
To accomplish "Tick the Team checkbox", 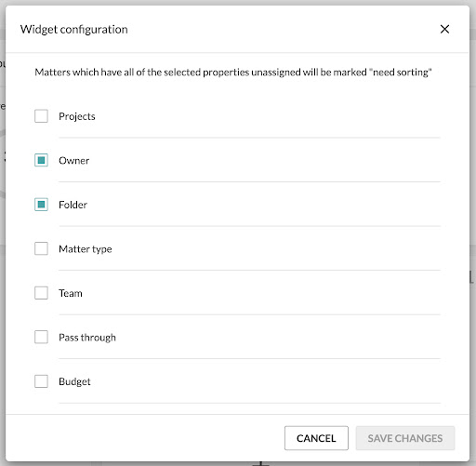I will [41, 293].
